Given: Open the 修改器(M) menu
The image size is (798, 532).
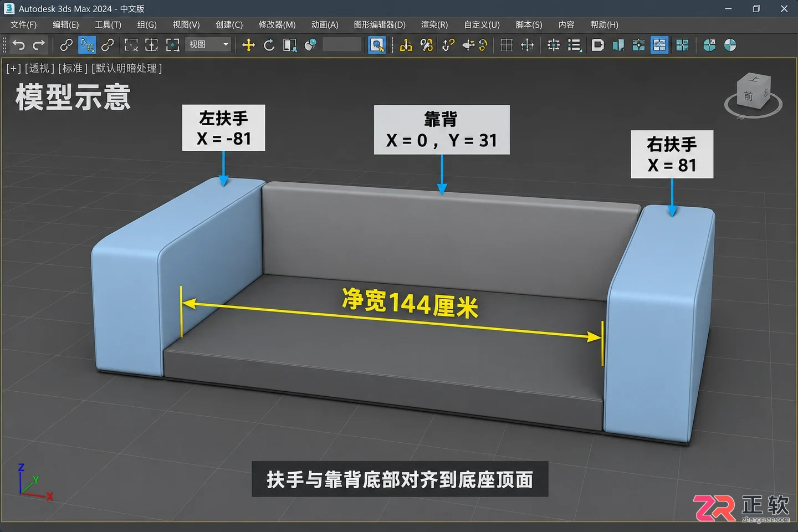Looking at the screenshot, I should (x=277, y=25).
